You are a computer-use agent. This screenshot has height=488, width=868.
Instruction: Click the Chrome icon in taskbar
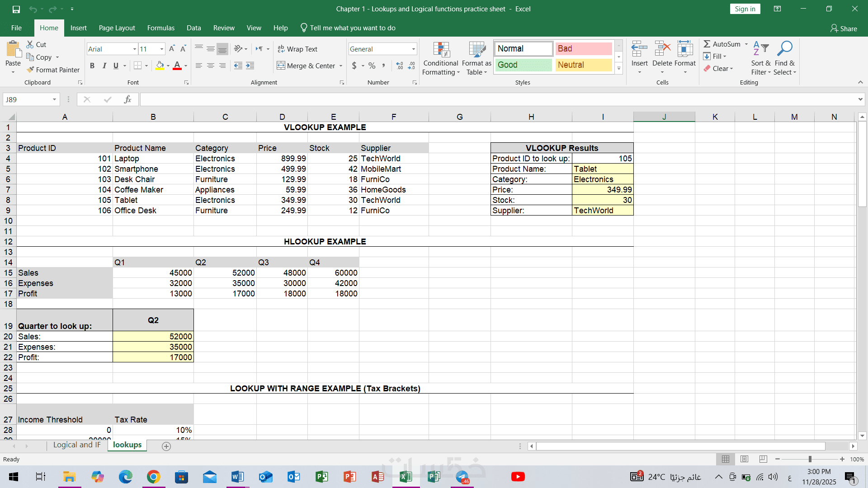tap(153, 477)
